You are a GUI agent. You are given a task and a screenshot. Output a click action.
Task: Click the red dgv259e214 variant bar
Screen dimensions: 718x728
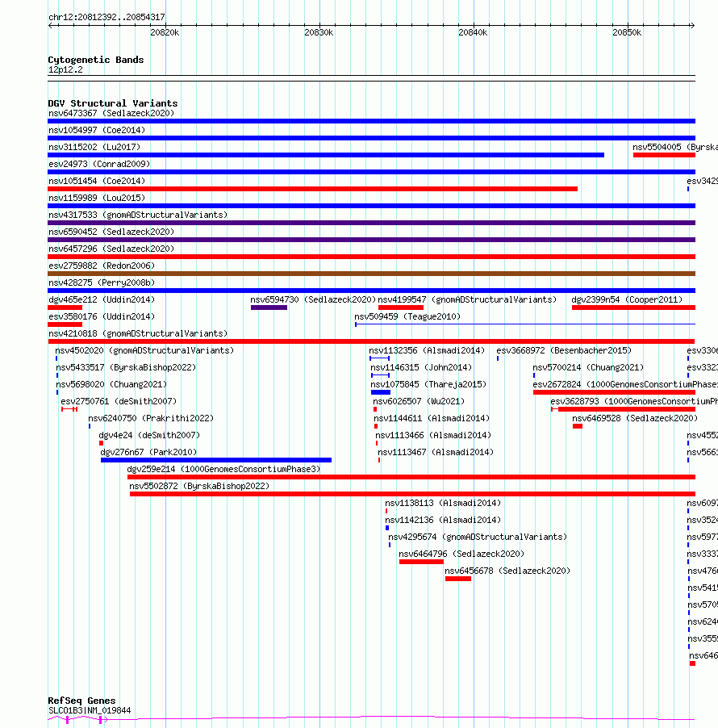tap(411, 477)
